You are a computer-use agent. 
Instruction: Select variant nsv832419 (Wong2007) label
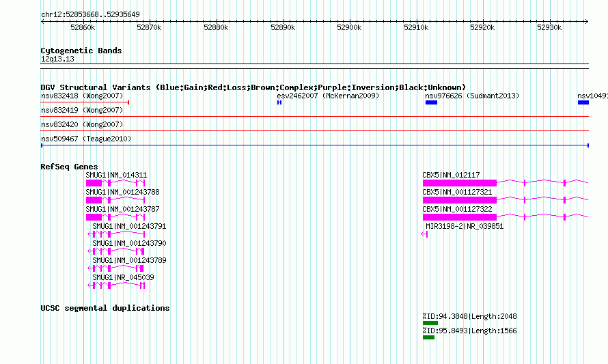82,110
